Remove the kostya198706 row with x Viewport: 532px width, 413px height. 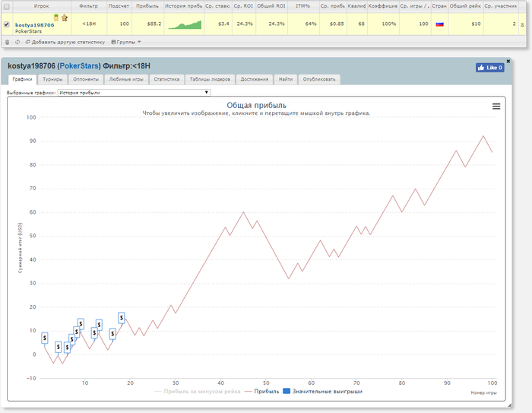coord(522,24)
